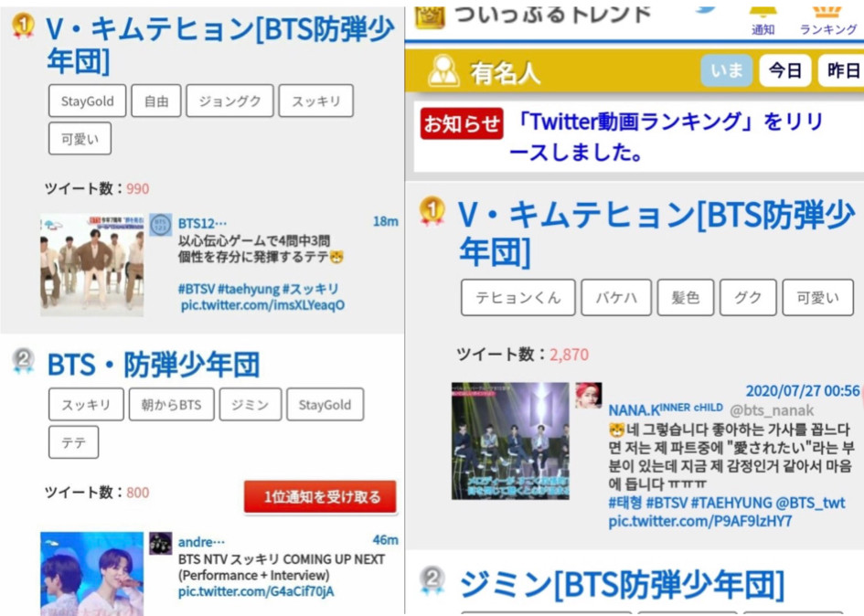864x616 pixels.
Task: Click the 有名人 person icon in yellow bar
Action: (x=444, y=71)
